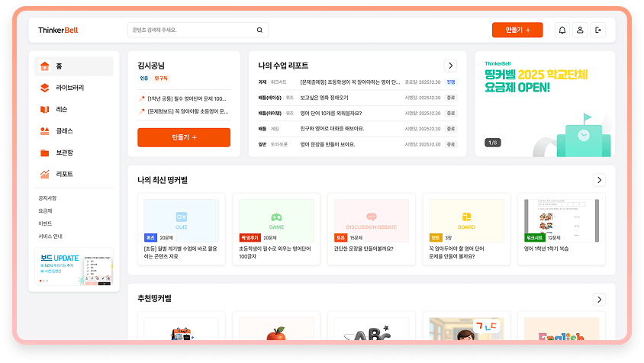Open 요금제 link in sidebar
The image size is (644, 363).
pyautogui.click(x=45, y=211)
